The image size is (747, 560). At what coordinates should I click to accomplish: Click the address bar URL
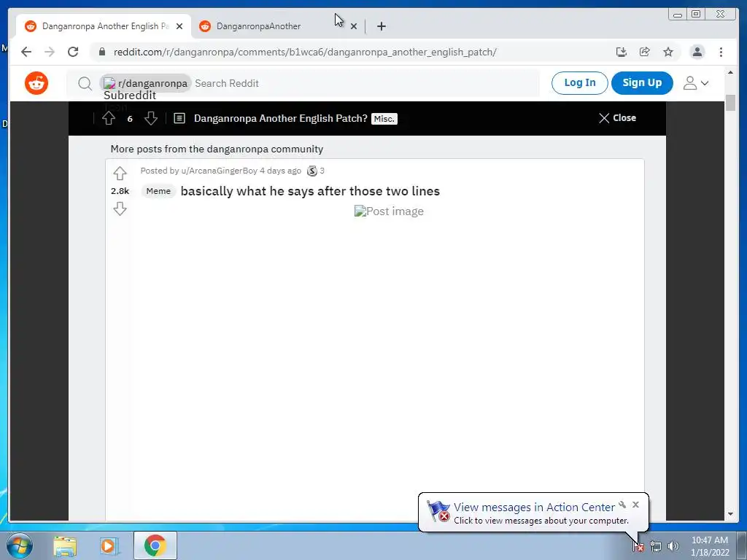[305, 52]
